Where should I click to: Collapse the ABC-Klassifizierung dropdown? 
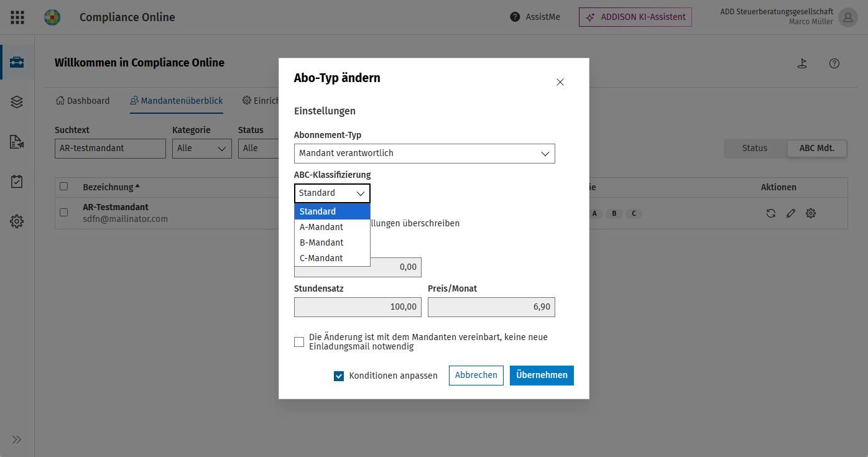click(x=332, y=193)
